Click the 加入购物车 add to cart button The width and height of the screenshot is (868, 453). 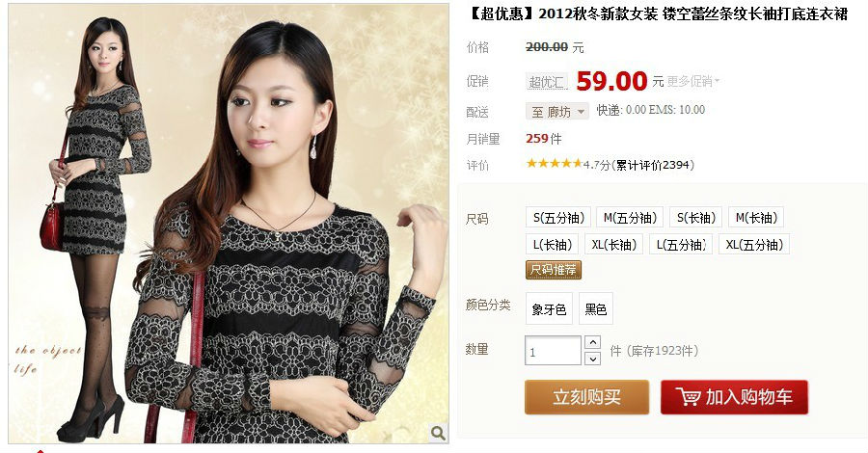pyautogui.click(x=734, y=396)
